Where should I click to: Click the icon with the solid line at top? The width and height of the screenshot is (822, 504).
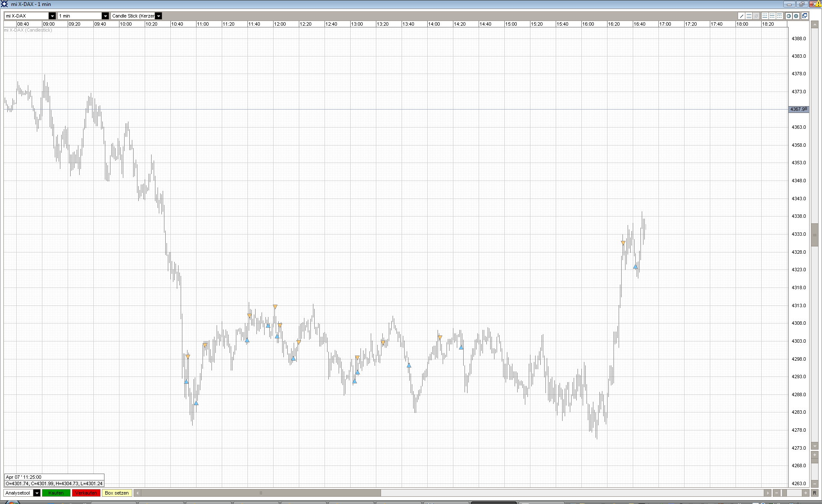pos(779,16)
